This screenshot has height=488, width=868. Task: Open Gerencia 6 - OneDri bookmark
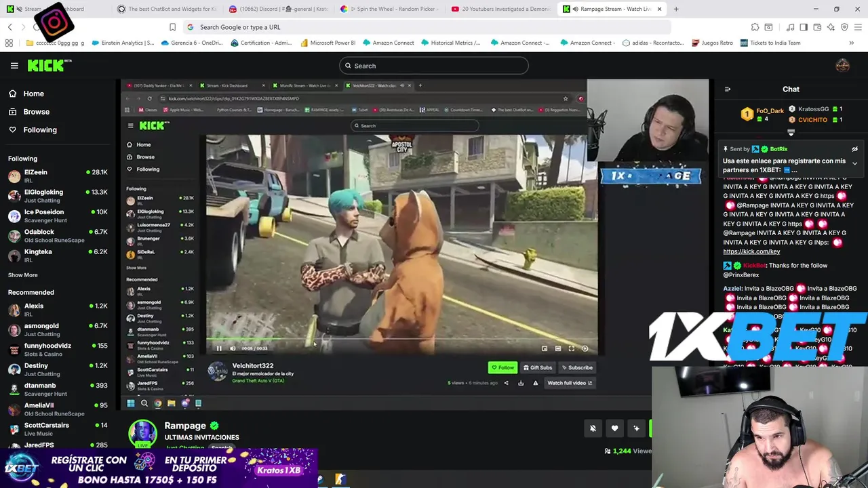tap(192, 43)
